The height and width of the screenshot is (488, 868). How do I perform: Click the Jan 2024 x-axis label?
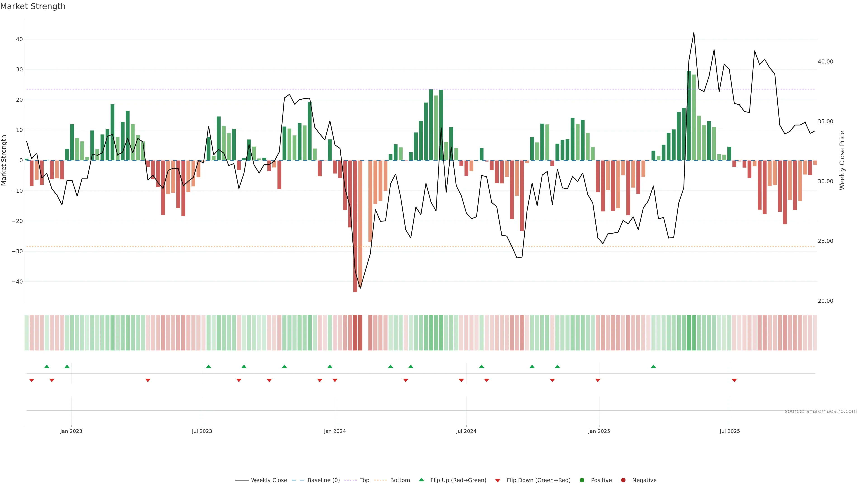click(335, 431)
